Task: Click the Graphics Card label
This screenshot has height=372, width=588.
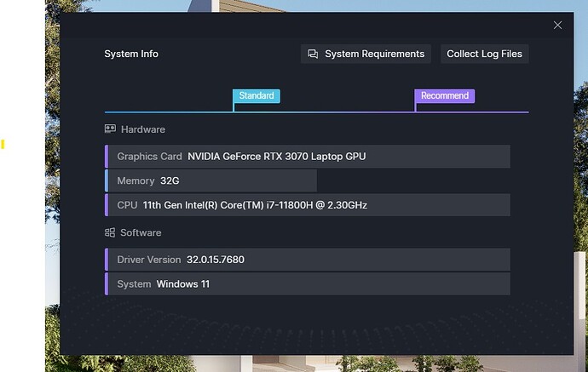Action: pyautogui.click(x=149, y=157)
